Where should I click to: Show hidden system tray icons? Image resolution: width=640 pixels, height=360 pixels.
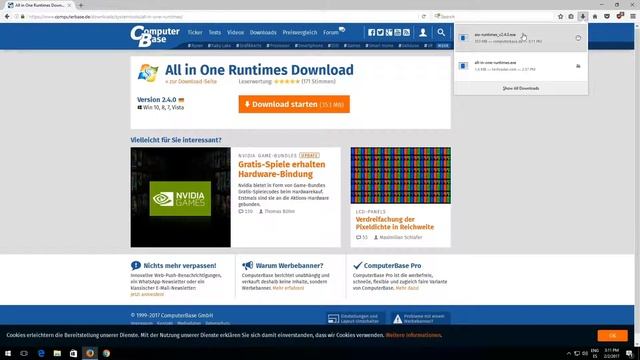click(569, 353)
